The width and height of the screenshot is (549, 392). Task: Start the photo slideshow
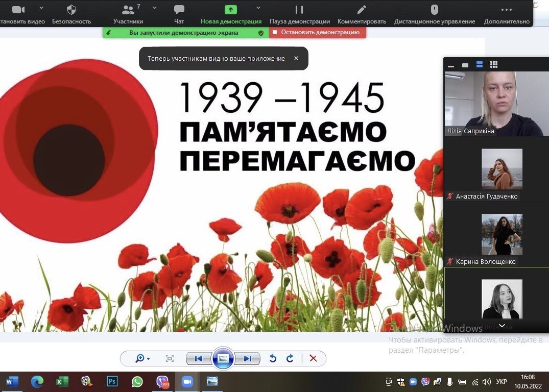[x=223, y=358]
